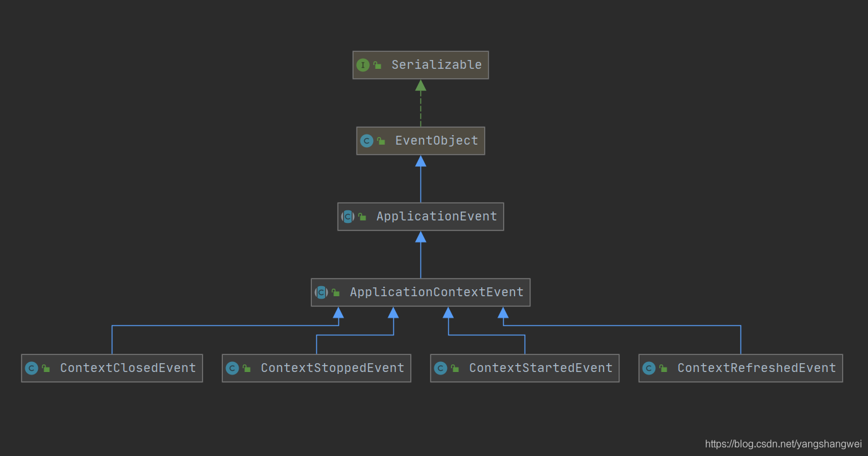Select the Serializable node label

pos(436,65)
